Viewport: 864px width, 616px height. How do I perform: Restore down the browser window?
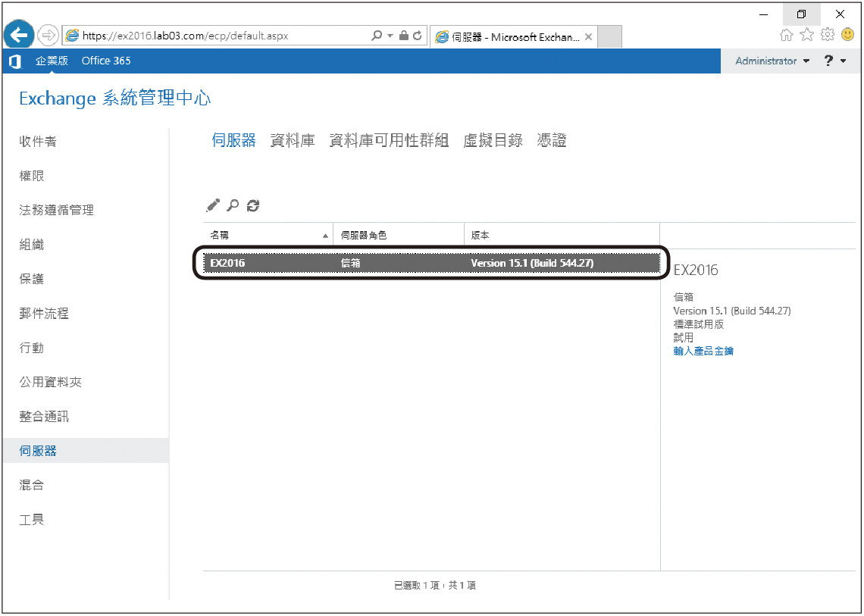coord(802,14)
